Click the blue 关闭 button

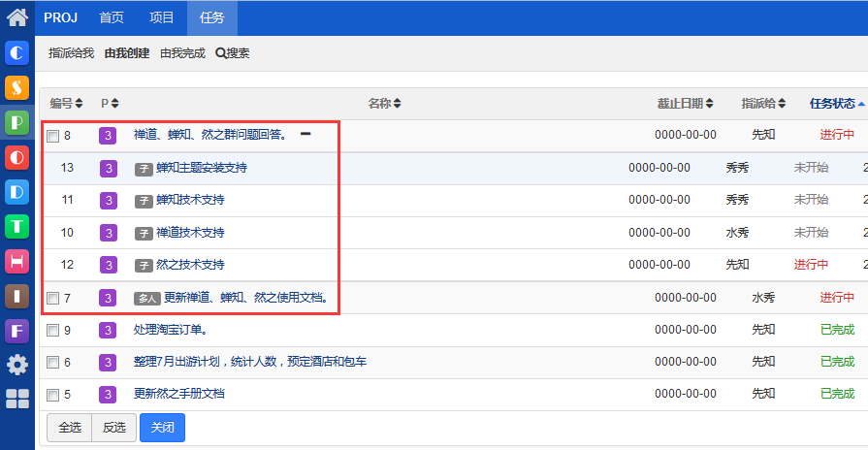coord(162,428)
